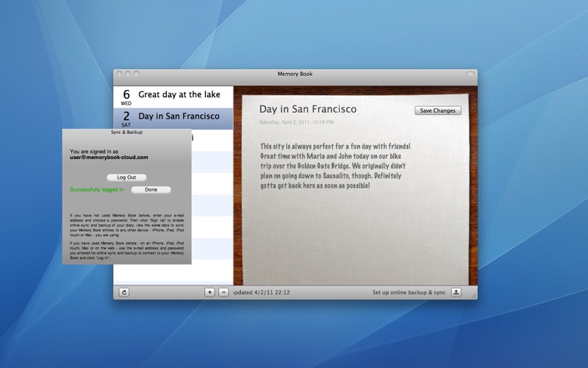Viewport: 588px width, 368px height.
Task: Add a new entry with plus button
Action: [209, 292]
